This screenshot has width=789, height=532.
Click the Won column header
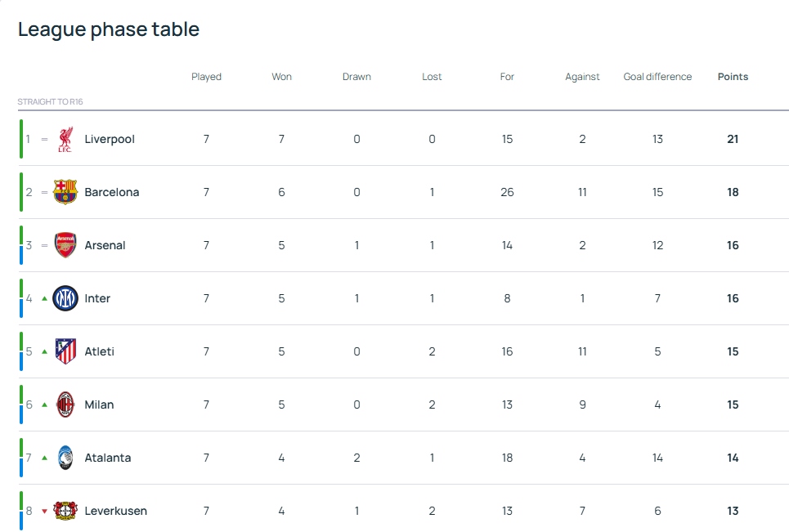281,77
